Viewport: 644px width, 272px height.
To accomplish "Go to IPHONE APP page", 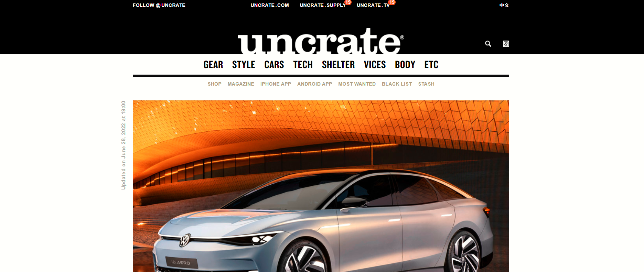I will (276, 84).
